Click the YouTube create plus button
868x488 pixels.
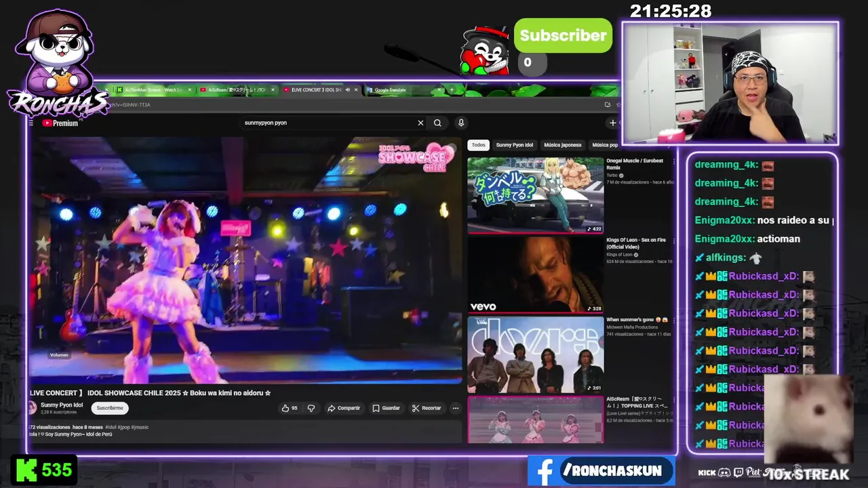coord(613,123)
